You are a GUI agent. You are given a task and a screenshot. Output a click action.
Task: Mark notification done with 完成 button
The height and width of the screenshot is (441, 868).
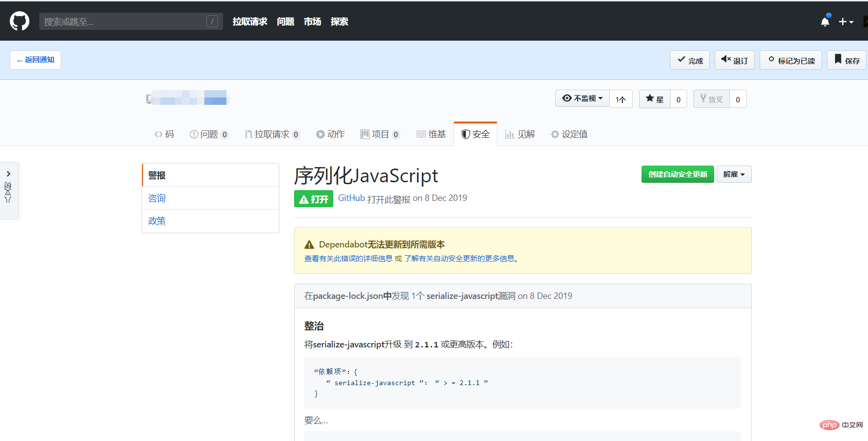pyautogui.click(x=690, y=60)
